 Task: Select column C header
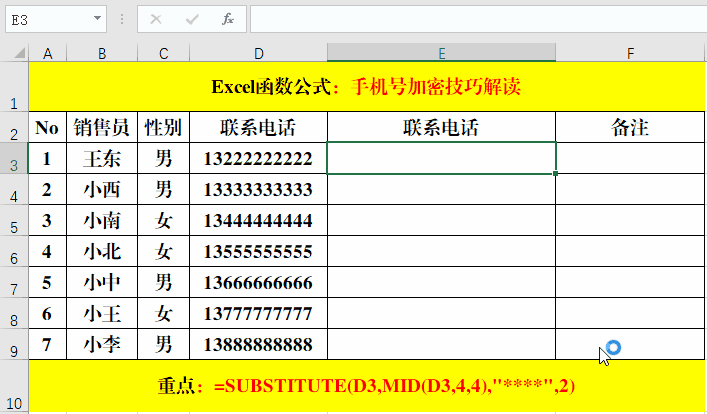click(164, 53)
